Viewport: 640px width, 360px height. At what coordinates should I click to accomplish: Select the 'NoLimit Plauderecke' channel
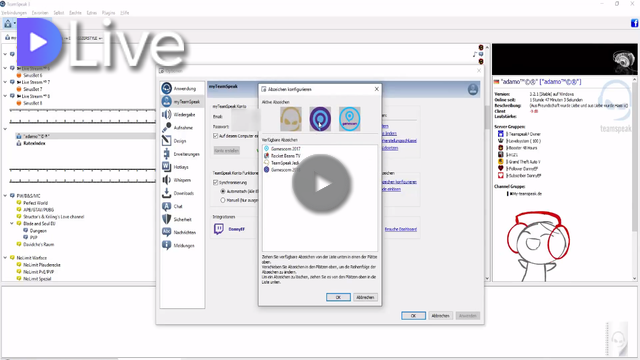[42, 265]
